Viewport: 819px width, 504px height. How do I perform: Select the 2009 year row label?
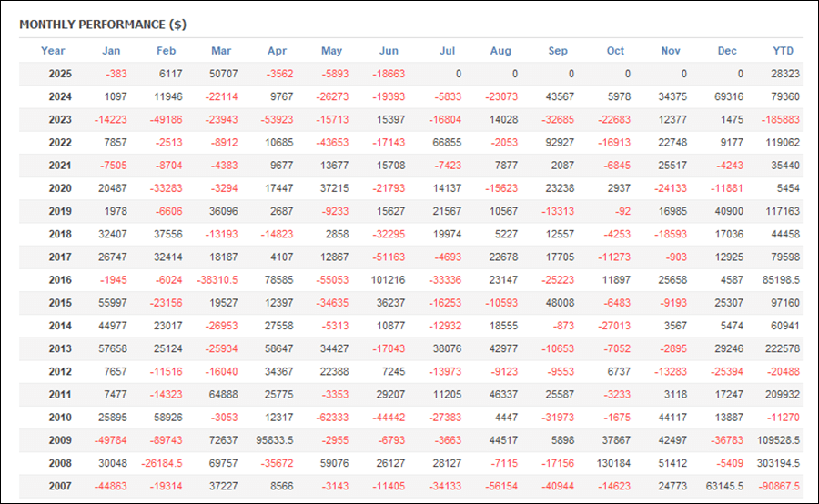point(60,440)
